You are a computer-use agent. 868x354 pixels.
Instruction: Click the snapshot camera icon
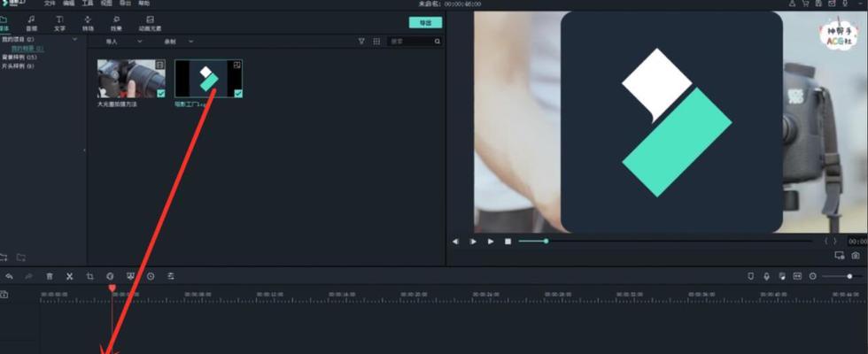pos(856,256)
